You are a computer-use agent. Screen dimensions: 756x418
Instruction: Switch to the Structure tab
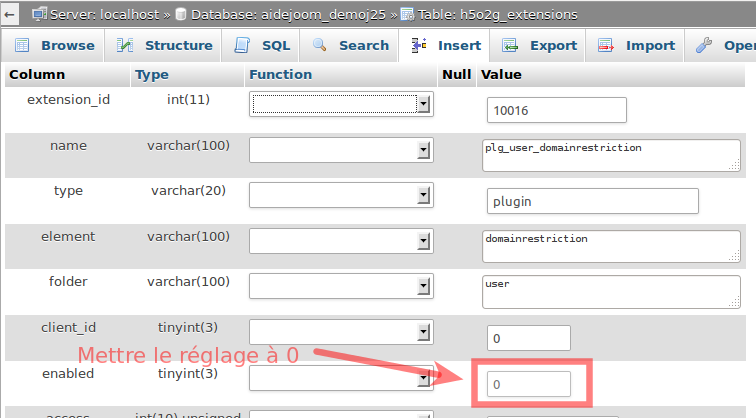pyautogui.click(x=177, y=45)
